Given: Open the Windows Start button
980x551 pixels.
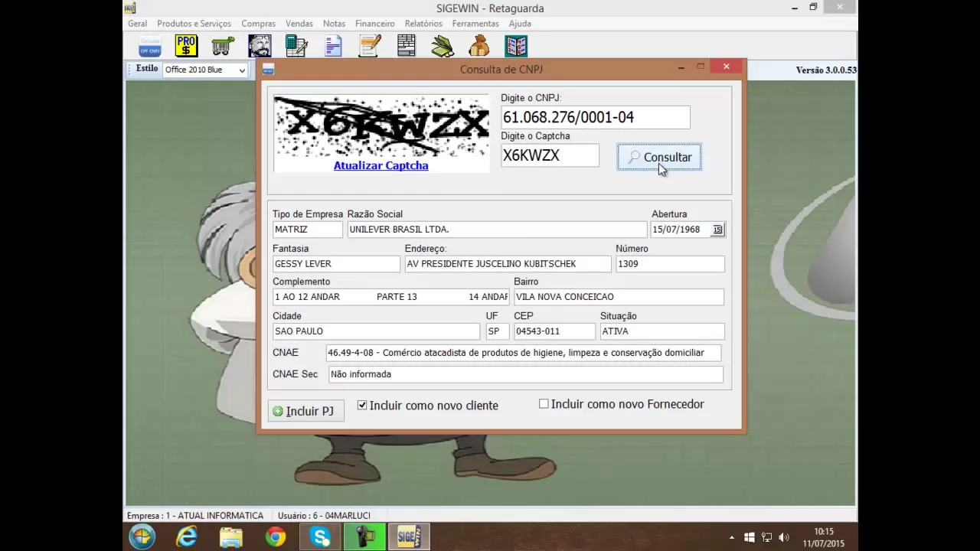Looking at the screenshot, I should [x=142, y=536].
